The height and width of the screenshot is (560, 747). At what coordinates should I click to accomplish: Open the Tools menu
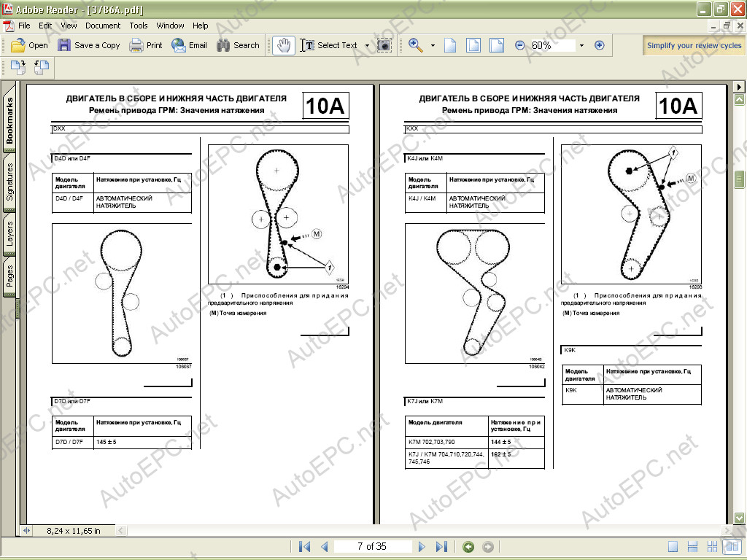point(138,26)
